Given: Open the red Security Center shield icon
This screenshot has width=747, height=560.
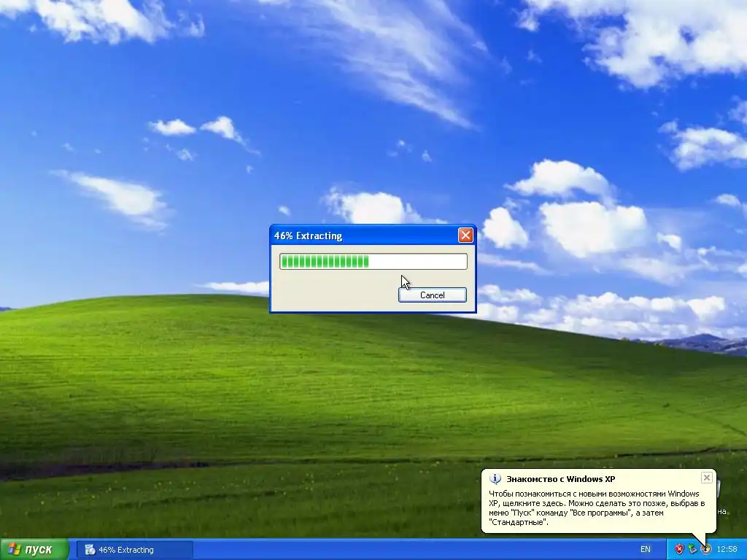Looking at the screenshot, I should coord(679,550).
